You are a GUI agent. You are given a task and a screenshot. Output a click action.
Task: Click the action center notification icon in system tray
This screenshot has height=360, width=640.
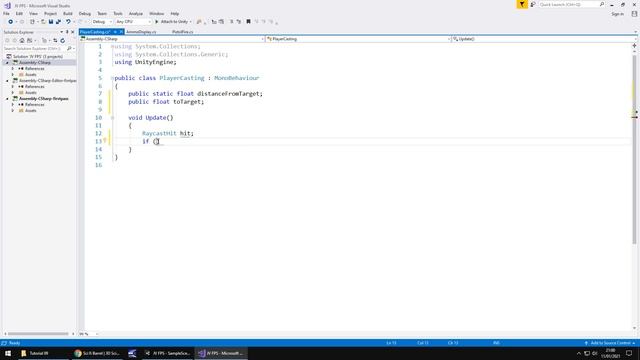629,353
